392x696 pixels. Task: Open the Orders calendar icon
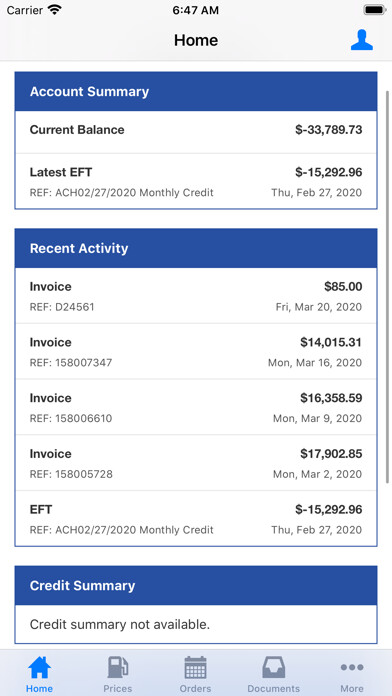pyautogui.click(x=195, y=668)
